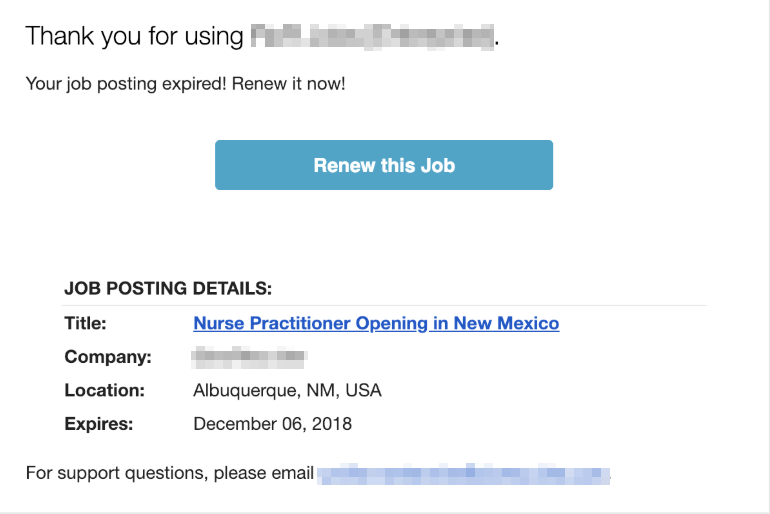Open the Nurse Practitioner Opening in New Mexico link
770x514 pixels.
click(x=376, y=324)
